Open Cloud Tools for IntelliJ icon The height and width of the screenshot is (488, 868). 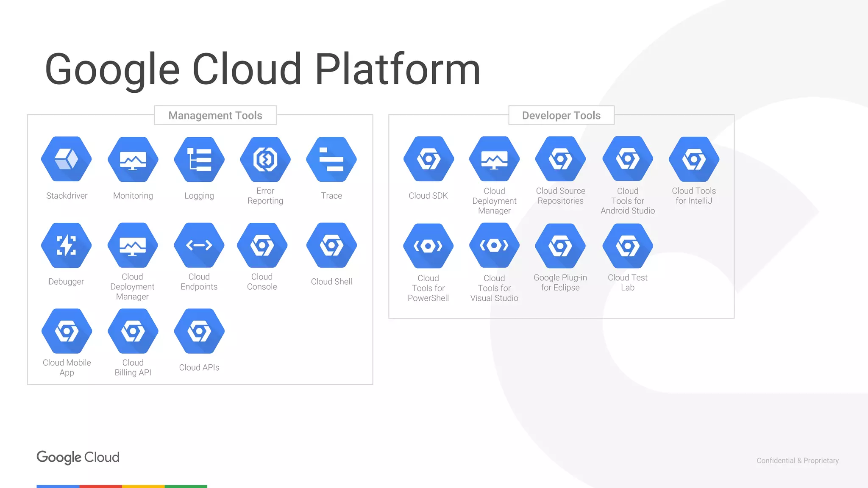point(694,159)
